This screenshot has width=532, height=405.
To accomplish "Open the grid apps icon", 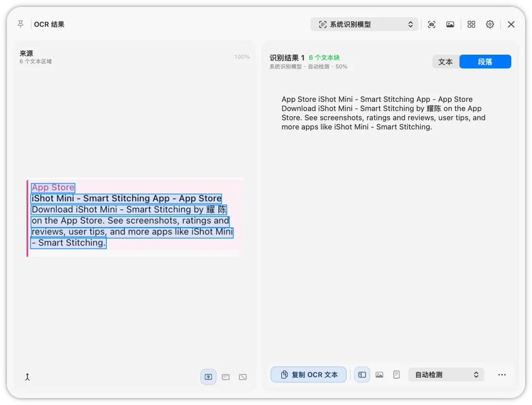I will point(471,25).
